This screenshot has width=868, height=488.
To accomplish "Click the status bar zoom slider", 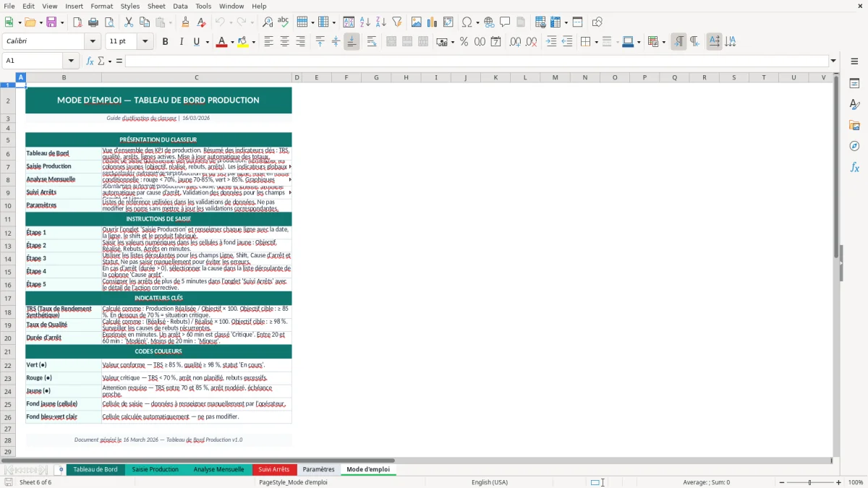I will [x=809, y=482].
